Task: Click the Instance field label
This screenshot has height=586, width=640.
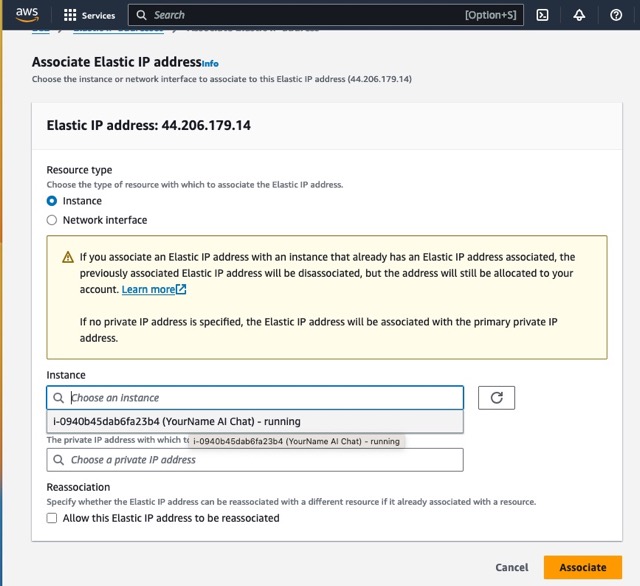Action: pos(66,375)
